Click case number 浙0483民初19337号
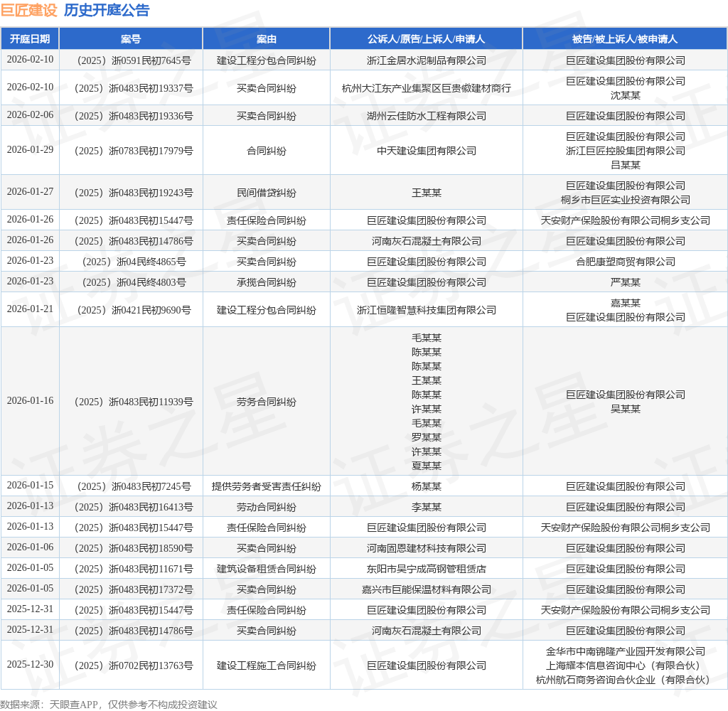This screenshot has height=711, width=728. click(134, 88)
